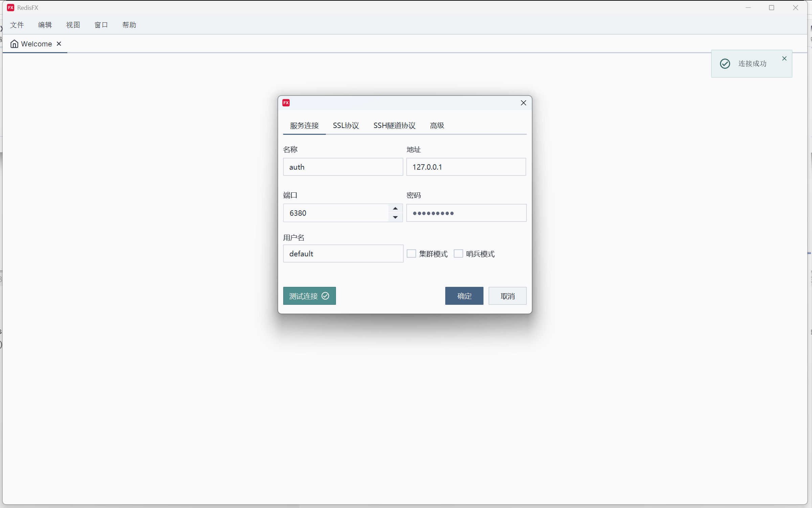Viewport: 812px width, 508px height.
Task: Open the 文件 menu
Action: point(17,25)
